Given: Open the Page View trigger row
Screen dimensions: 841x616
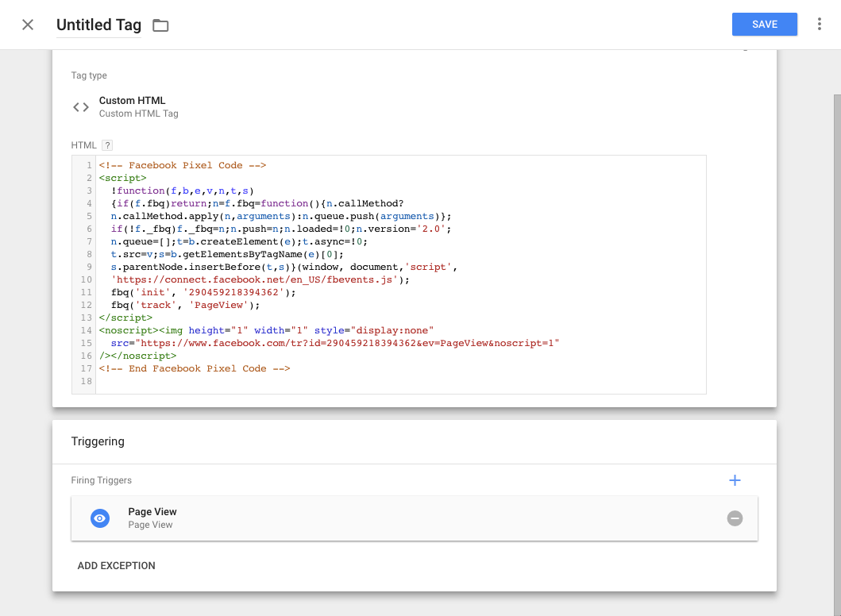Looking at the screenshot, I should click(397, 518).
